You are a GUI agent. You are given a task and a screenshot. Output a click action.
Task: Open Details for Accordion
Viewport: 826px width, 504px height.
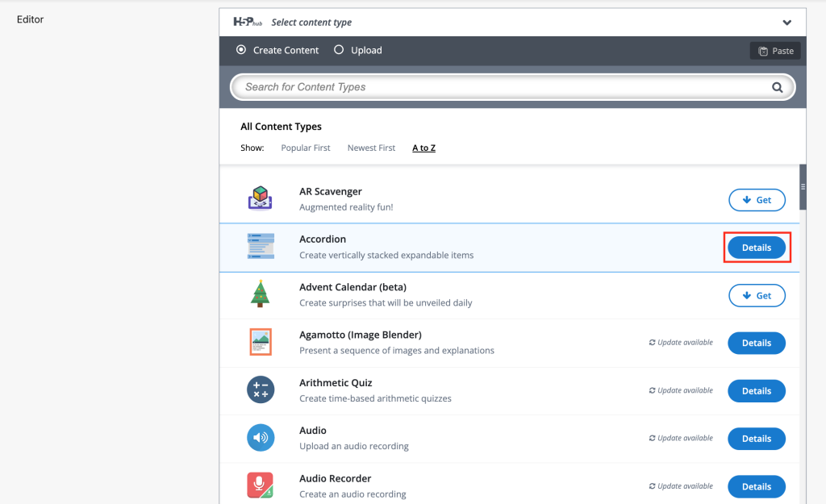pos(757,248)
